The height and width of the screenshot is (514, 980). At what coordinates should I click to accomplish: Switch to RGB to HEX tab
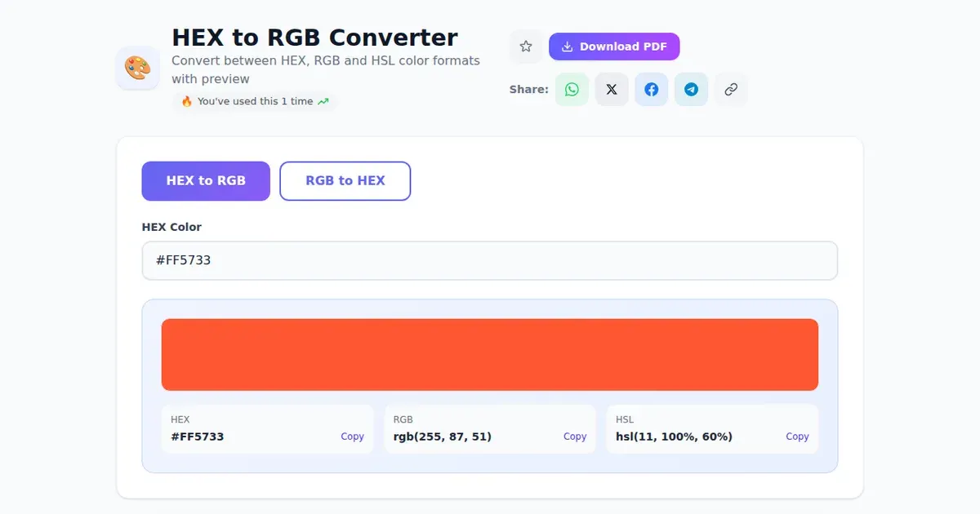tap(345, 181)
